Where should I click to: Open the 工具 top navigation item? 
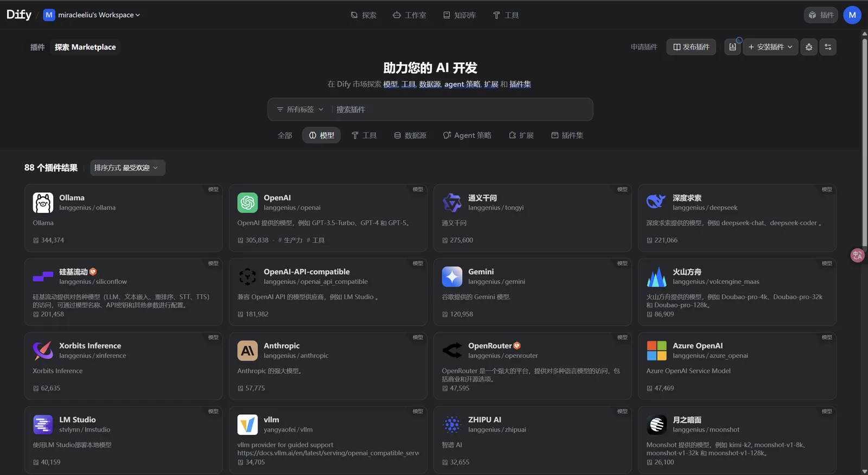pyautogui.click(x=506, y=15)
